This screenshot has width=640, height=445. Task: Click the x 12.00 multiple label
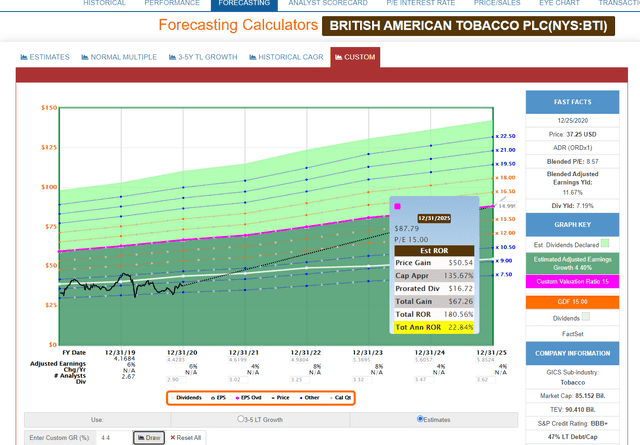(x=506, y=233)
